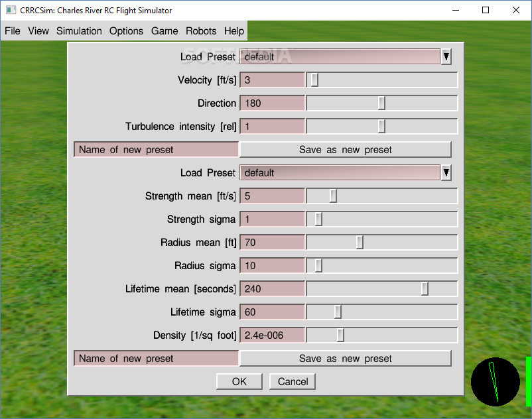Click the Density slider handle
Screen dimensions: 532x419
340,335
